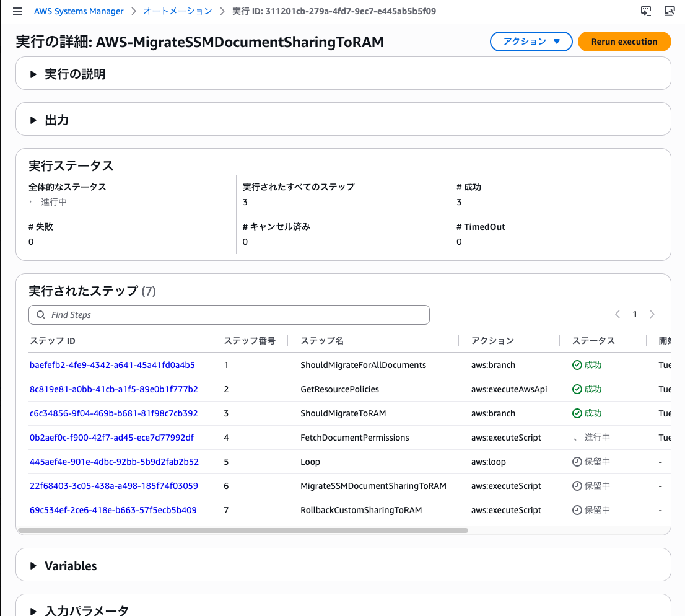Select the GetResourcePolicies step name

coord(339,389)
